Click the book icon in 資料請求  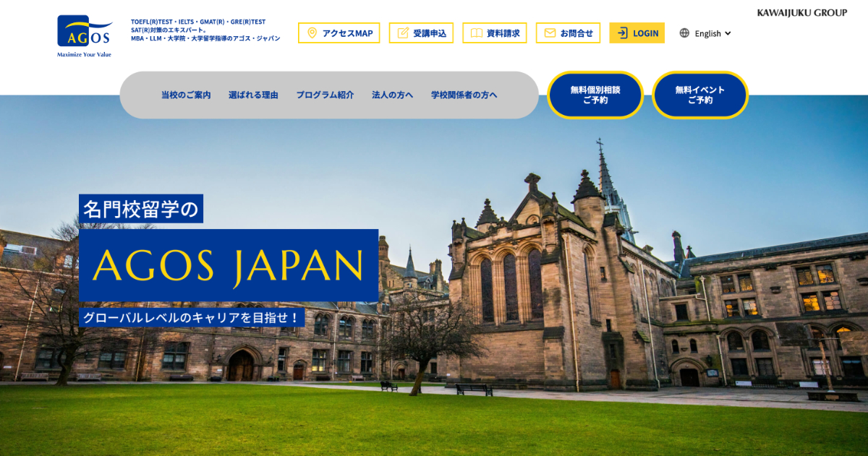(x=477, y=33)
